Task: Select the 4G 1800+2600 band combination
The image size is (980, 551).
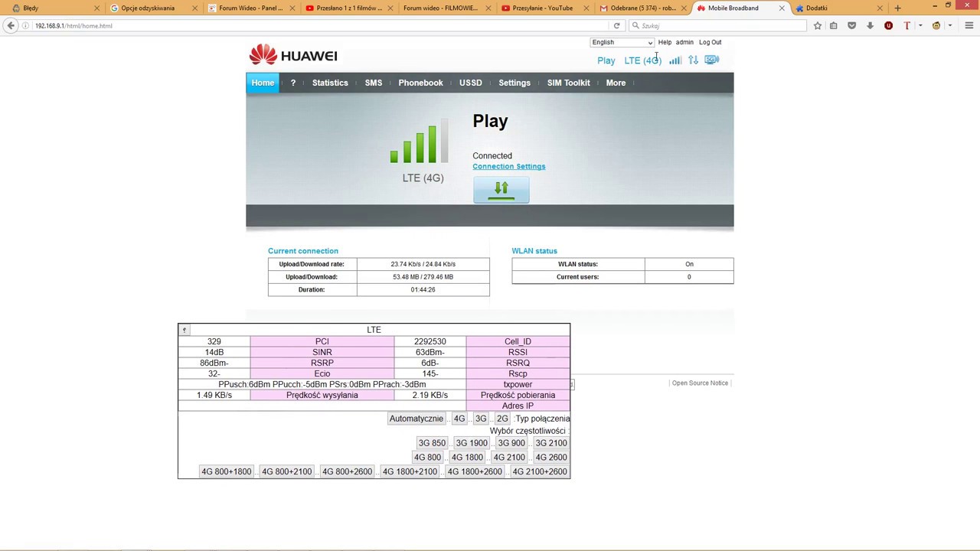Action: click(x=475, y=471)
